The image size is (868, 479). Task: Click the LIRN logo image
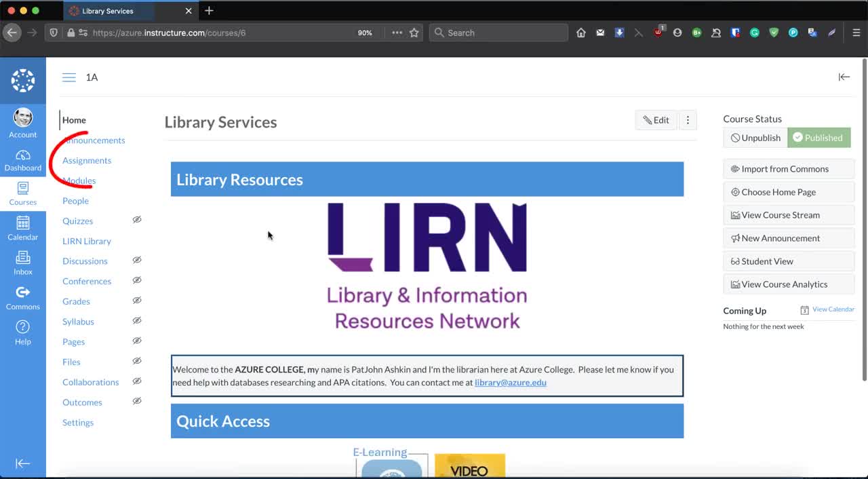427,267
